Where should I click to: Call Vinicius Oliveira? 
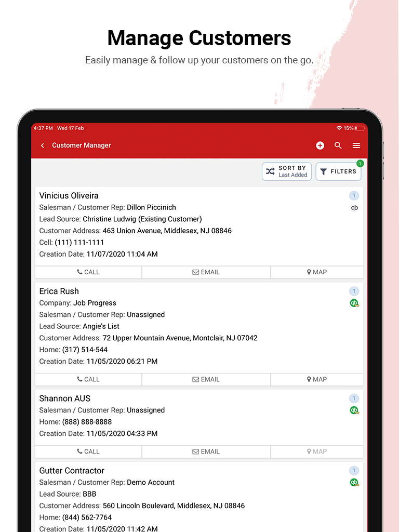click(x=88, y=272)
